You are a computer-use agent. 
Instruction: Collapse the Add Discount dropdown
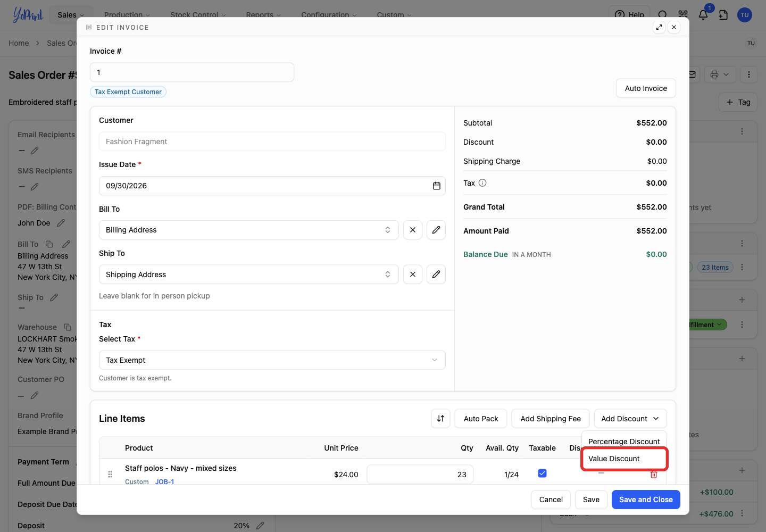(x=630, y=419)
